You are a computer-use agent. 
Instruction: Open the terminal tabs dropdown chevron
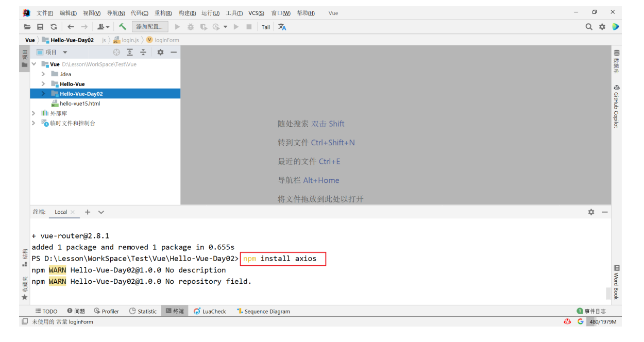101,212
